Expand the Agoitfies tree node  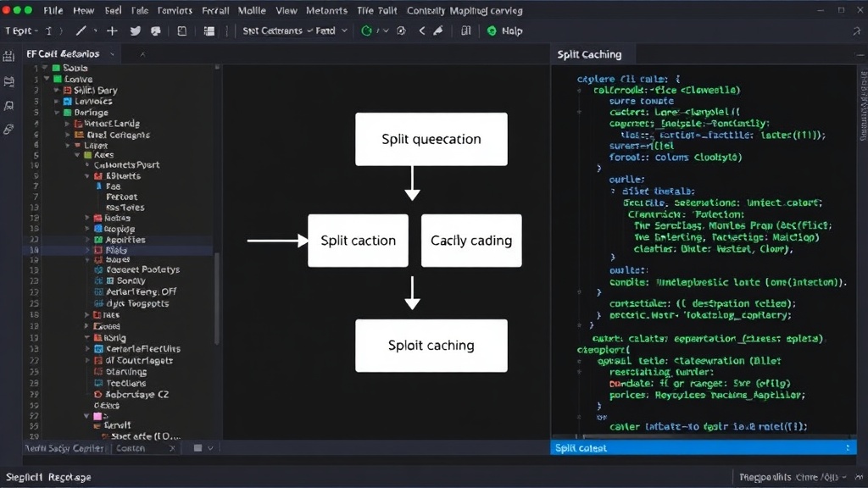click(87, 240)
